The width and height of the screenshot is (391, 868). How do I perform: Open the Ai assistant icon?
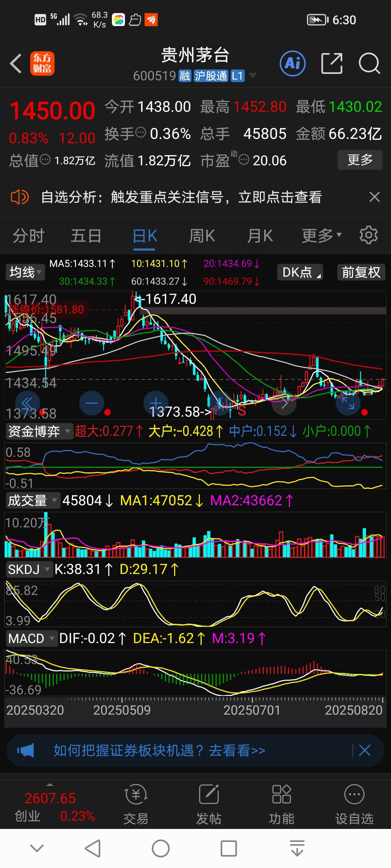[293, 64]
